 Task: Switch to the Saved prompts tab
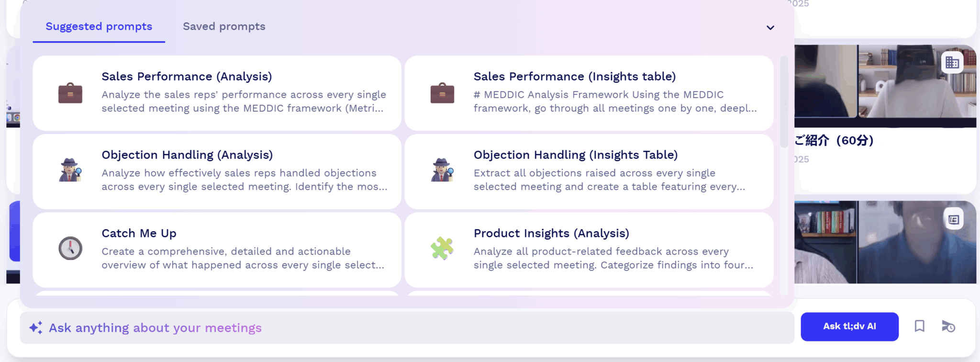point(224,27)
